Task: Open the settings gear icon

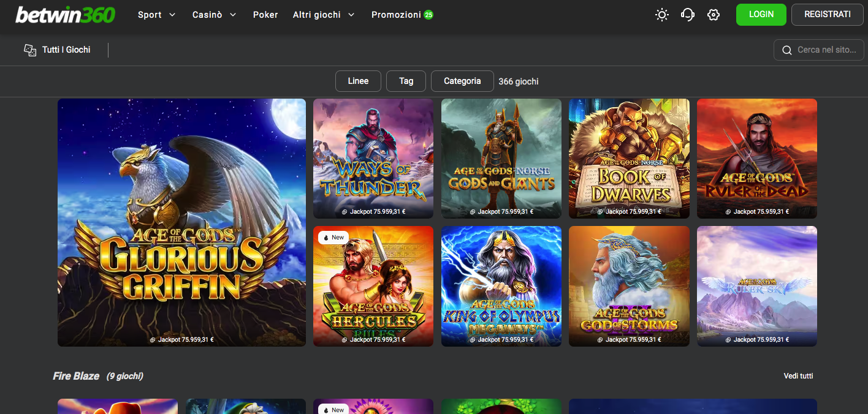Action: (x=714, y=15)
